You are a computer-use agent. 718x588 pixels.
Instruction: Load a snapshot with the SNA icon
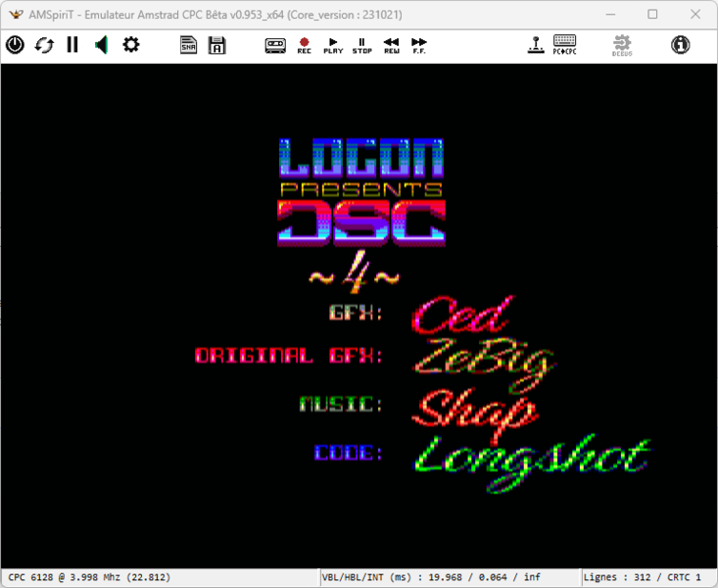(x=188, y=45)
